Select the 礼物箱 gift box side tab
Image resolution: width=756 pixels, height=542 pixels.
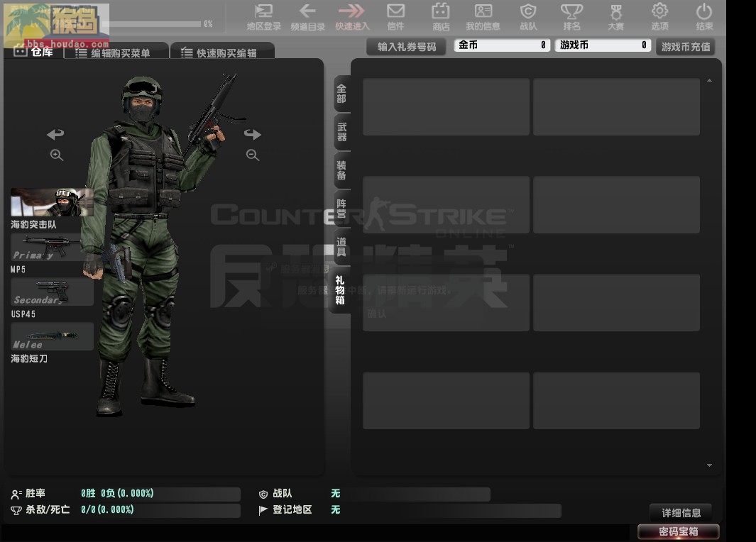click(340, 290)
